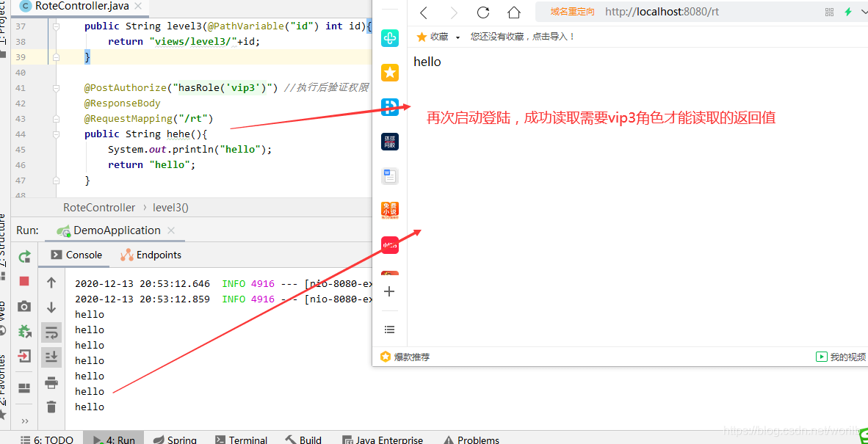868x444 pixels.
Task: Click the yellow star icon in browser sidebar
Action: pos(390,73)
